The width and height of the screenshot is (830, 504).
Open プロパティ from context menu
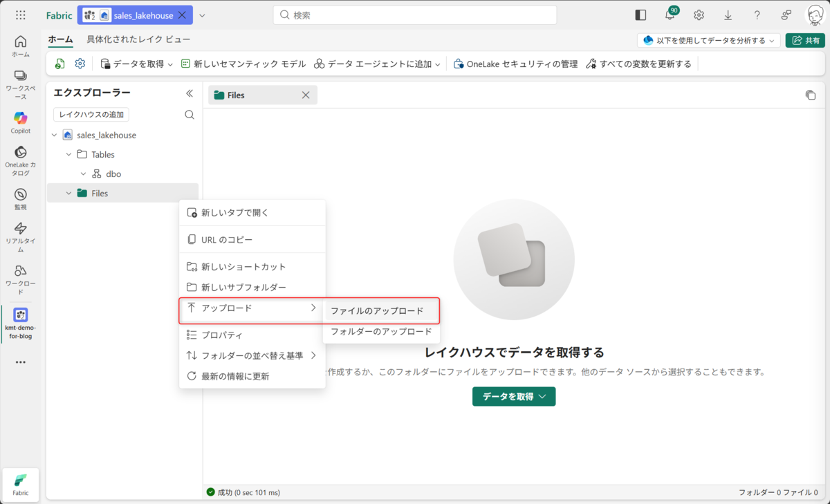252,335
